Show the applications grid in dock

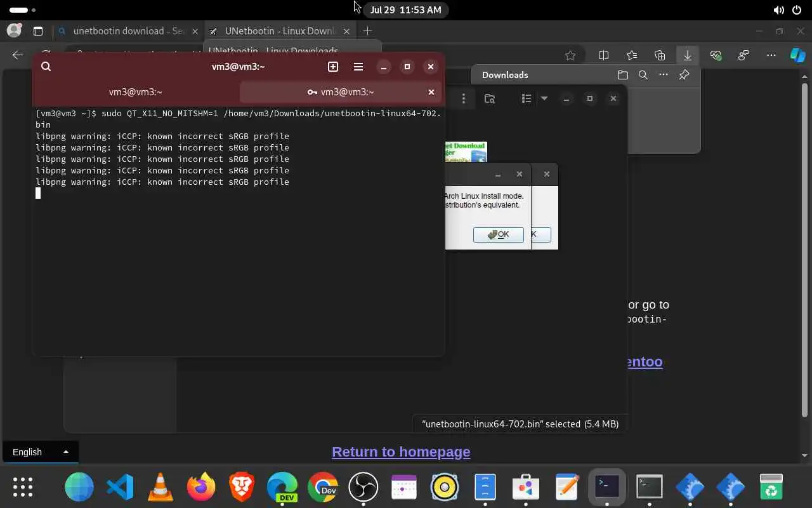click(x=23, y=487)
